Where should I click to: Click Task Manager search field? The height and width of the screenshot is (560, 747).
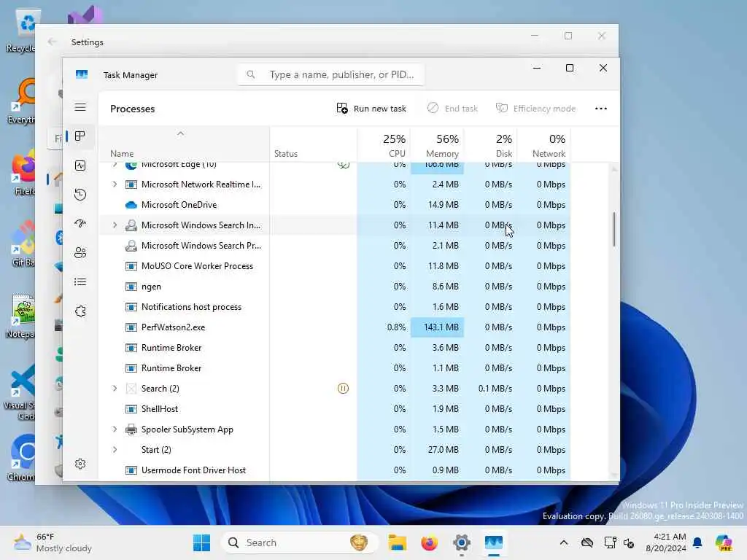tap(330, 75)
